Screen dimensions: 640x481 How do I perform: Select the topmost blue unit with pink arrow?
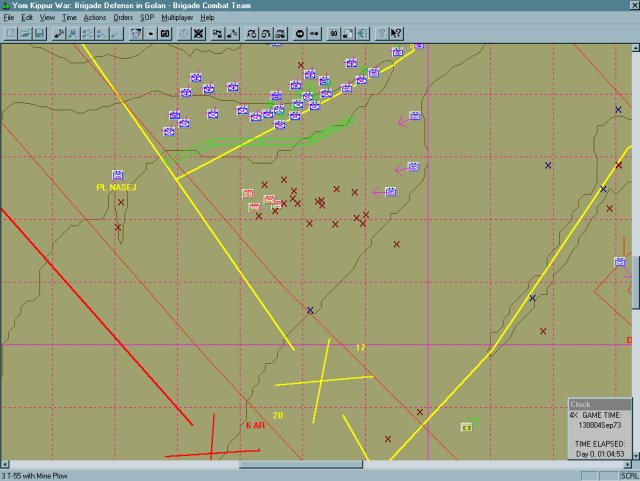[x=415, y=116]
